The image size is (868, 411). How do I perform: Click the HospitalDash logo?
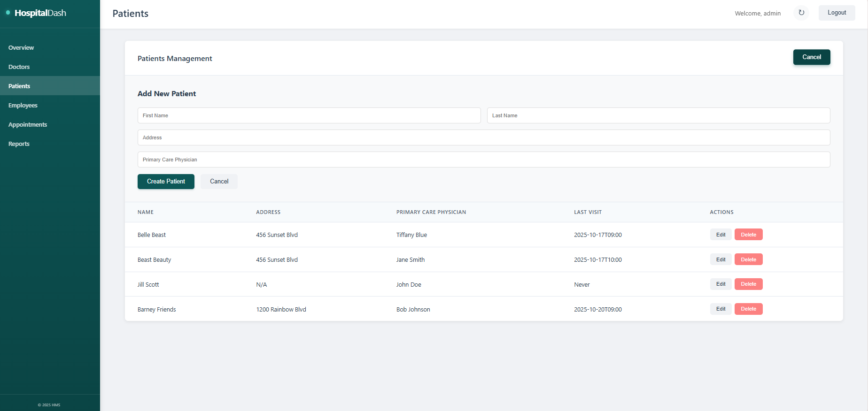click(37, 13)
